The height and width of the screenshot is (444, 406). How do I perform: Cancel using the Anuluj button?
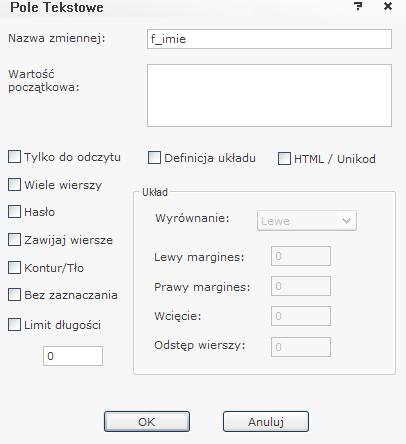266,422
